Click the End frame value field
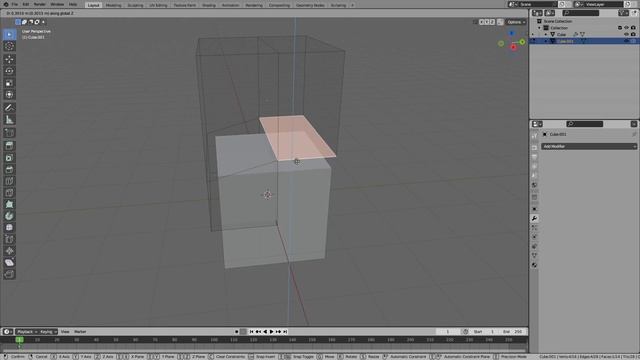Viewport: 640px width, 360px height. (x=513, y=332)
